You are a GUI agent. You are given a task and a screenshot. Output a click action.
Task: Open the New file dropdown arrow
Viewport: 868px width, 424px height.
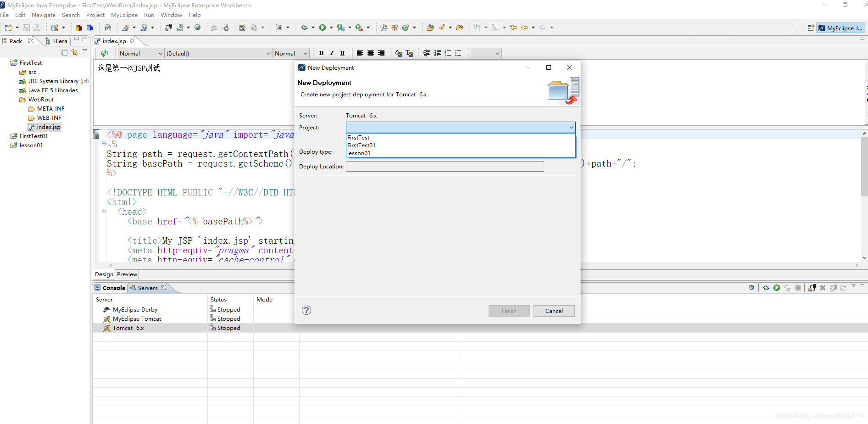click(x=17, y=28)
